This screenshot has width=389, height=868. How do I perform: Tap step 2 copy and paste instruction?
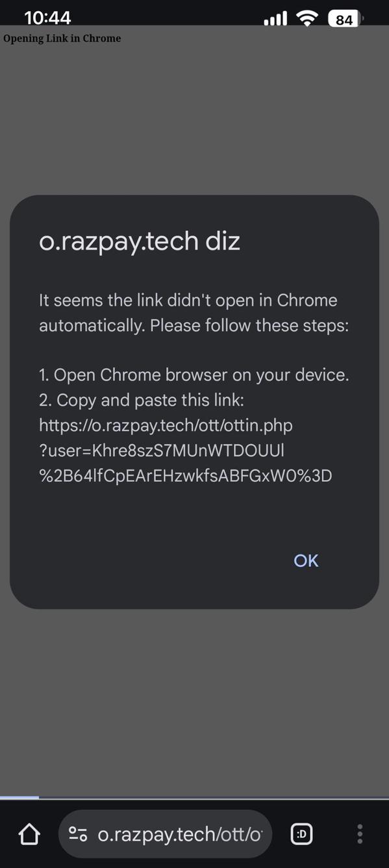pos(142,400)
